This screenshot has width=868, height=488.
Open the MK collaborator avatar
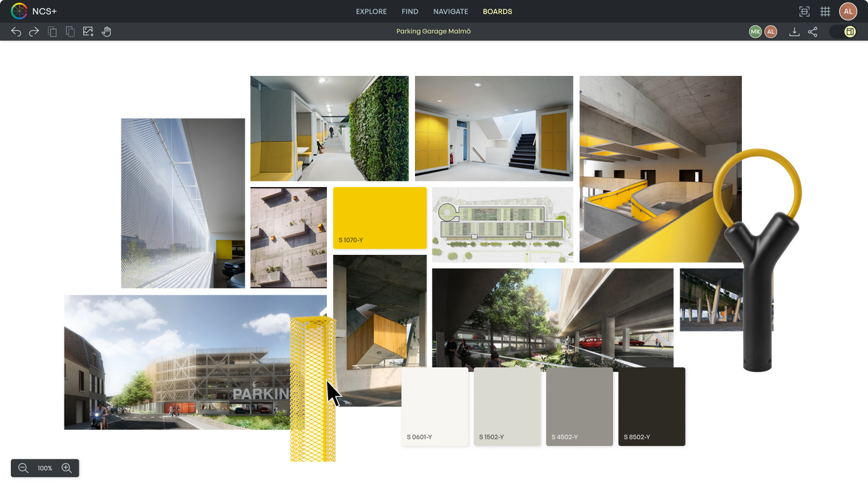point(755,31)
